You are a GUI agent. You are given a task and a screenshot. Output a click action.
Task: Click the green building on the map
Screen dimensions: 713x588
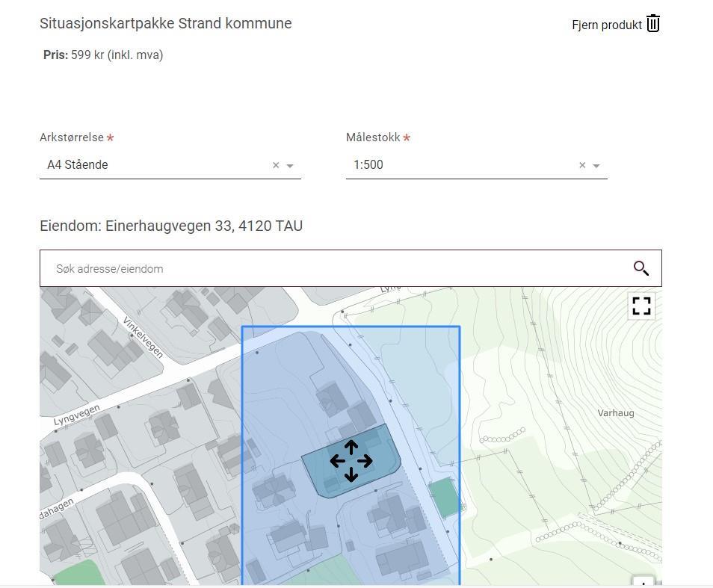tap(445, 497)
